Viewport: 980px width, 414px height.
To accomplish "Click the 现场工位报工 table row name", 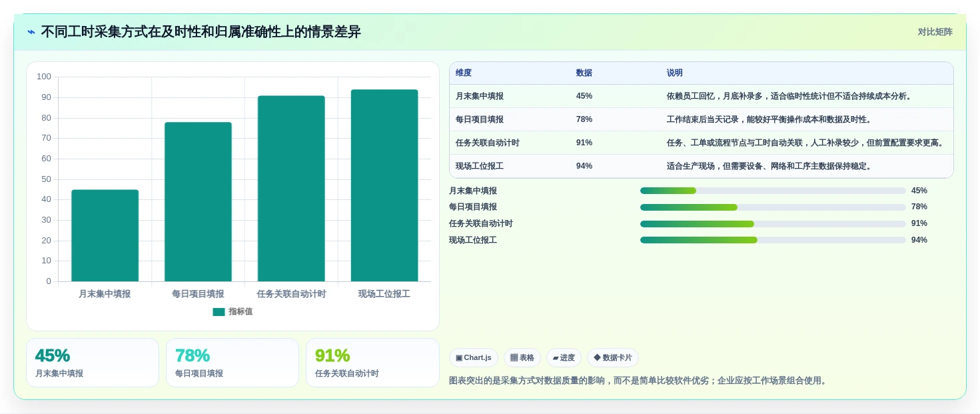I will (x=480, y=166).
